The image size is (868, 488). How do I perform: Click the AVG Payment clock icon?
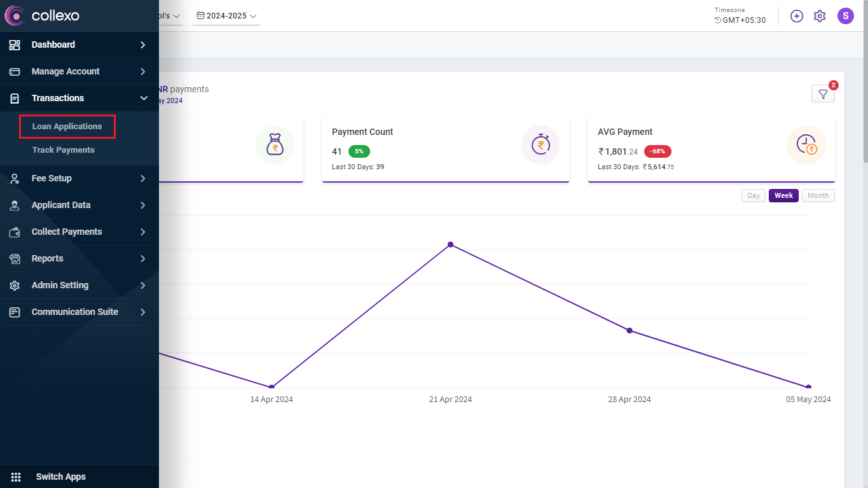click(x=806, y=145)
